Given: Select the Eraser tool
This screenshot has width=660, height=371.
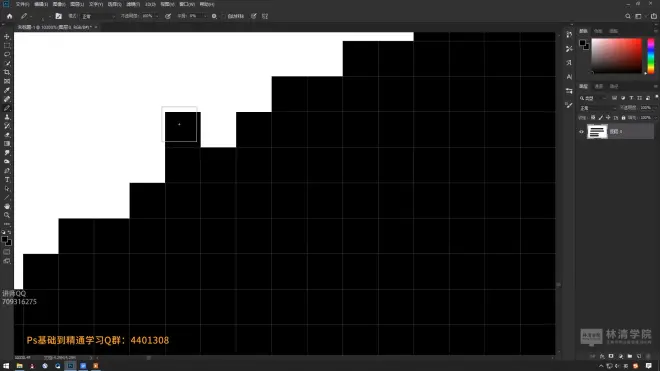Looking at the screenshot, I should [7, 135].
